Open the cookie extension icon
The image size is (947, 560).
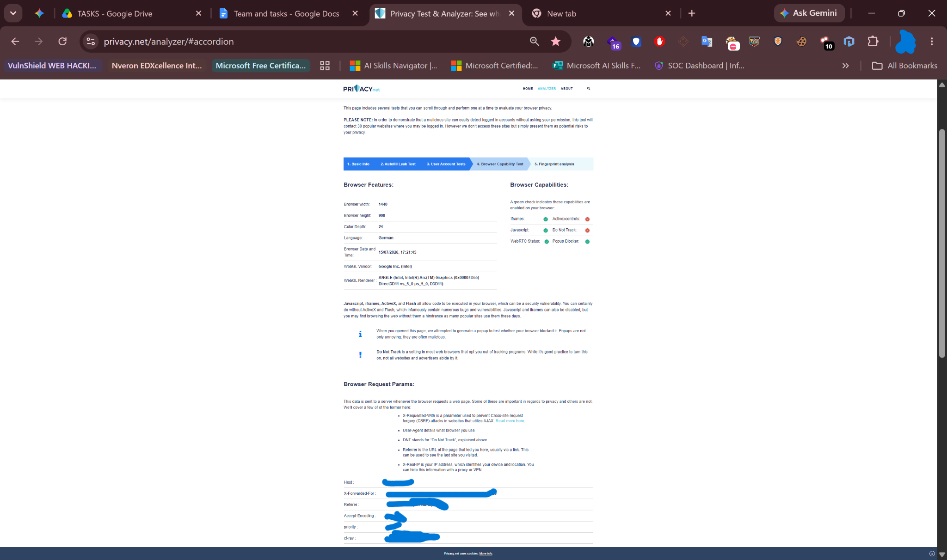802,42
